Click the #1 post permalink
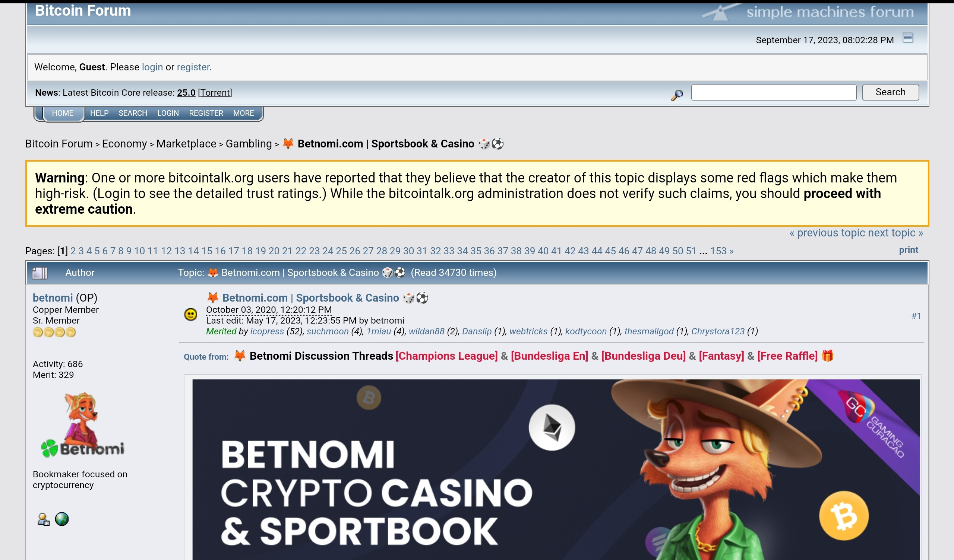954x560 pixels. tap(916, 316)
